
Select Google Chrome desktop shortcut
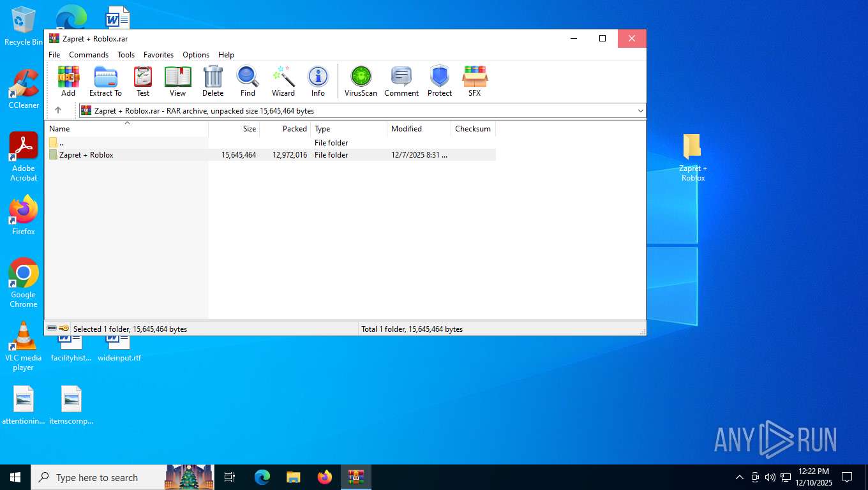pyautogui.click(x=24, y=283)
